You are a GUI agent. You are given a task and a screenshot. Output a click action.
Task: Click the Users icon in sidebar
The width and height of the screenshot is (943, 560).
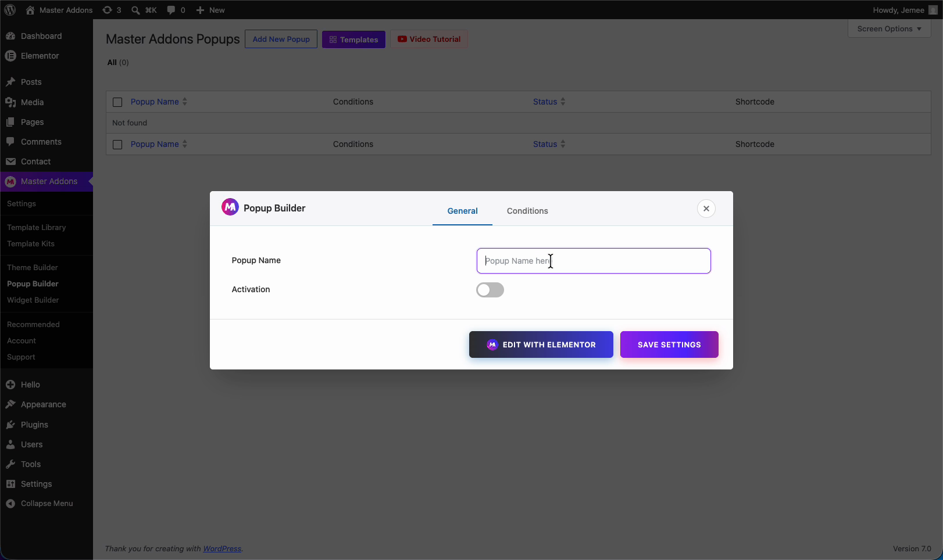tap(10, 444)
